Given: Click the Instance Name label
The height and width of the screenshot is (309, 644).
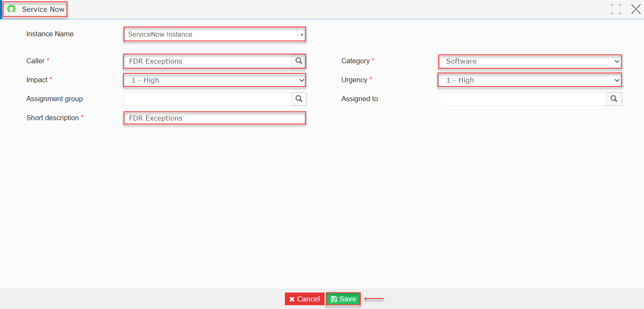Looking at the screenshot, I should coord(50,34).
